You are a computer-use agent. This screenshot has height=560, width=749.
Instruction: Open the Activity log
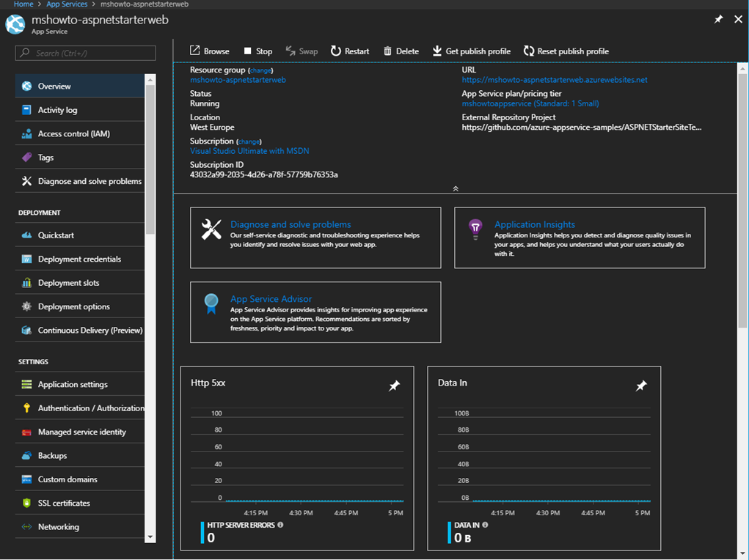coord(80,110)
